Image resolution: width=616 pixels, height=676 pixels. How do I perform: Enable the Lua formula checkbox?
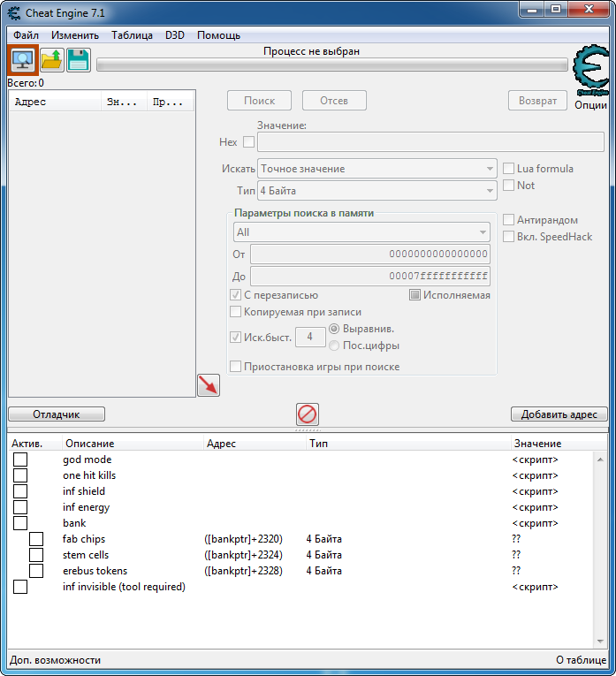coord(509,169)
